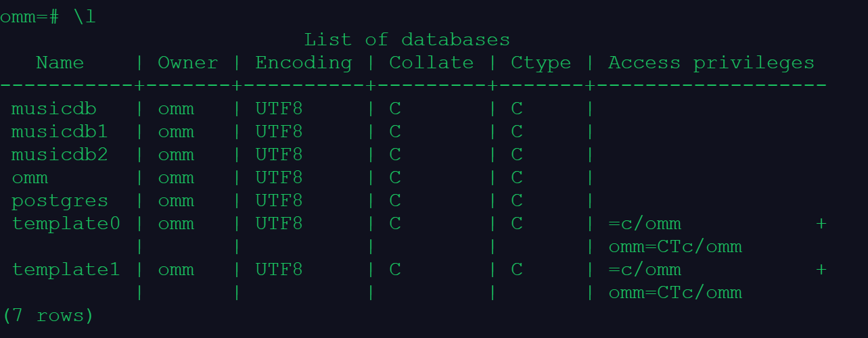Click the Access privileges column header

coord(711,64)
